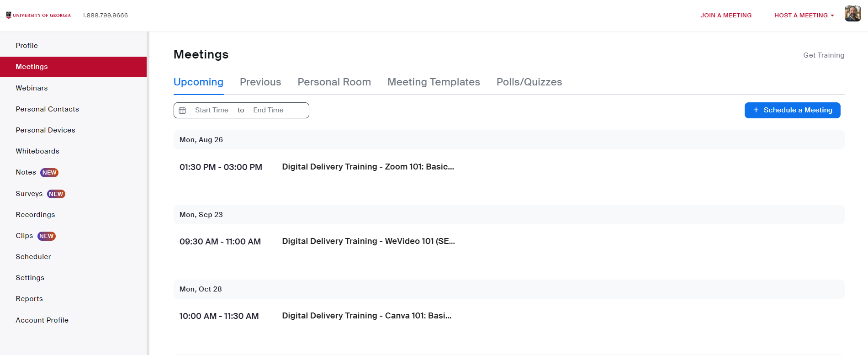Viewport: 868px width, 355px height.
Task: Click the Start Time date field
Action: coord(212,110)
